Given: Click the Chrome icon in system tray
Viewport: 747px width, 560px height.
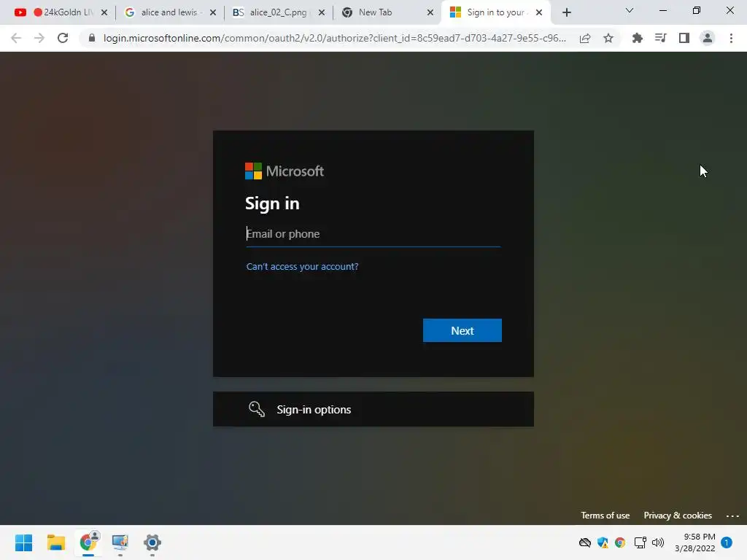Looking at the screenshot, I should (620, 542).
